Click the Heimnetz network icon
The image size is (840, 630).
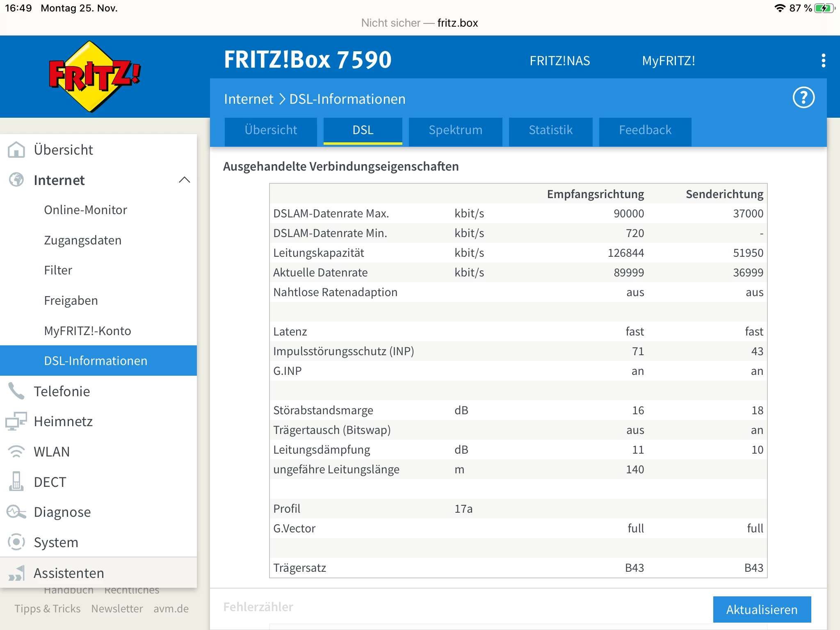pos(16,421)
